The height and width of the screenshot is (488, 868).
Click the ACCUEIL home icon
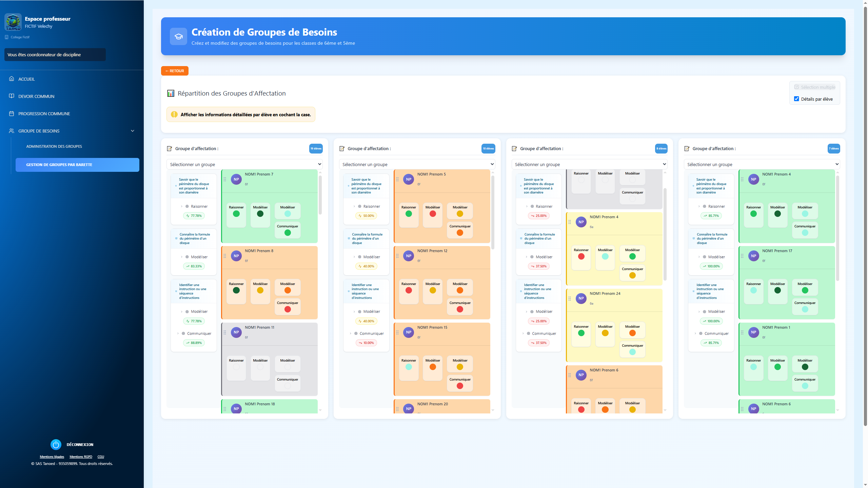(x=12, y=79)
